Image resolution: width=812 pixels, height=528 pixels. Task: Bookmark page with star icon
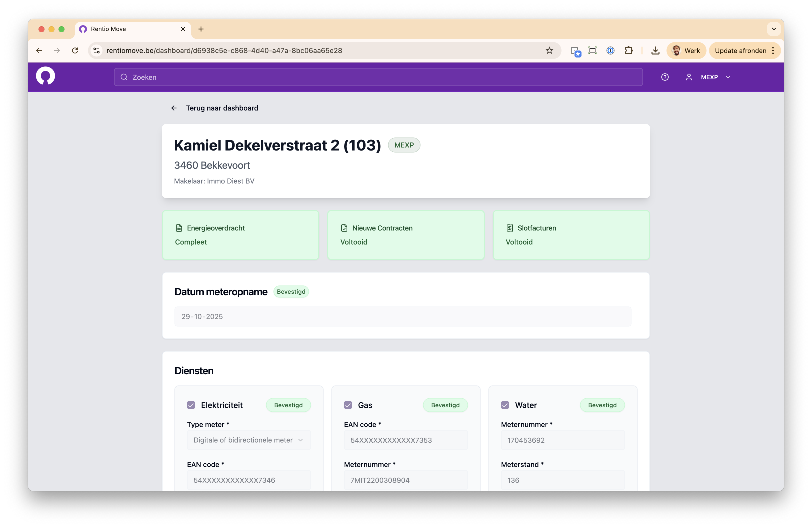549,50
